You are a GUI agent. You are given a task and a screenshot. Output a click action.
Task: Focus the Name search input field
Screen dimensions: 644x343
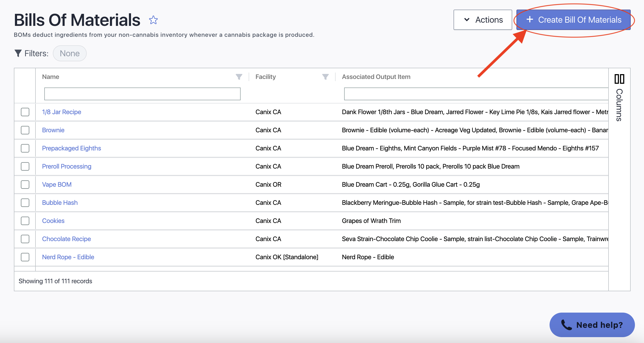[142, 94]
